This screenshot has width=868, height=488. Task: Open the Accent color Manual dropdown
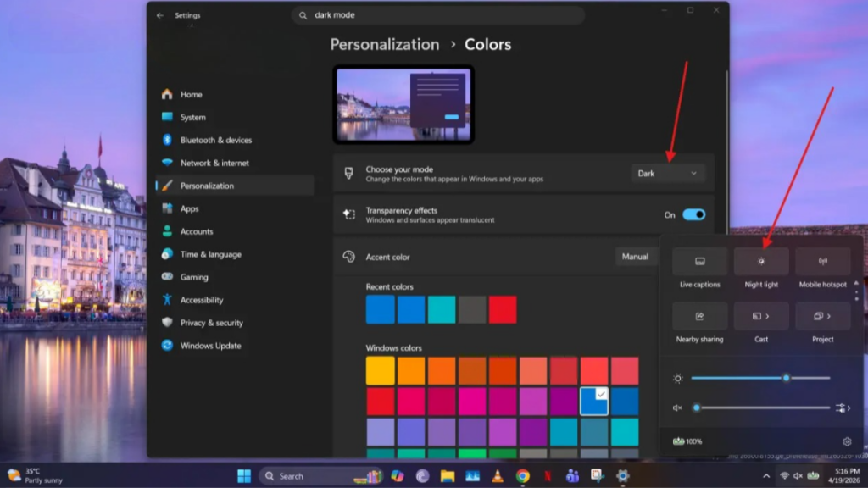(x=637, y=257)
